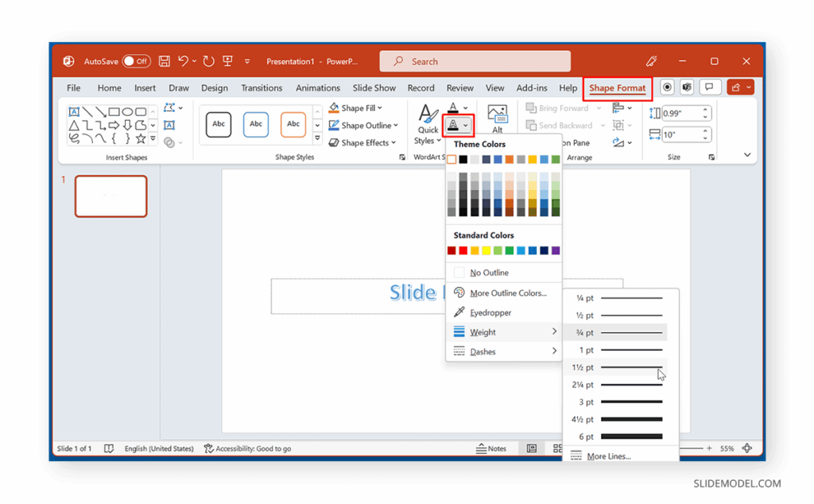The height and width of the screenshot is (504, 814).
Task: Switch to the Insert tab
Action: point(145,87)
